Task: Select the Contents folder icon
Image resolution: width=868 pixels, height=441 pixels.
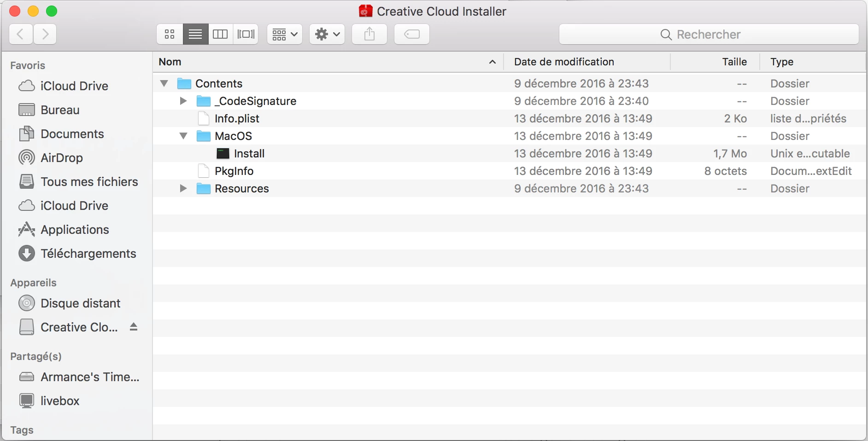Action: 184,83
